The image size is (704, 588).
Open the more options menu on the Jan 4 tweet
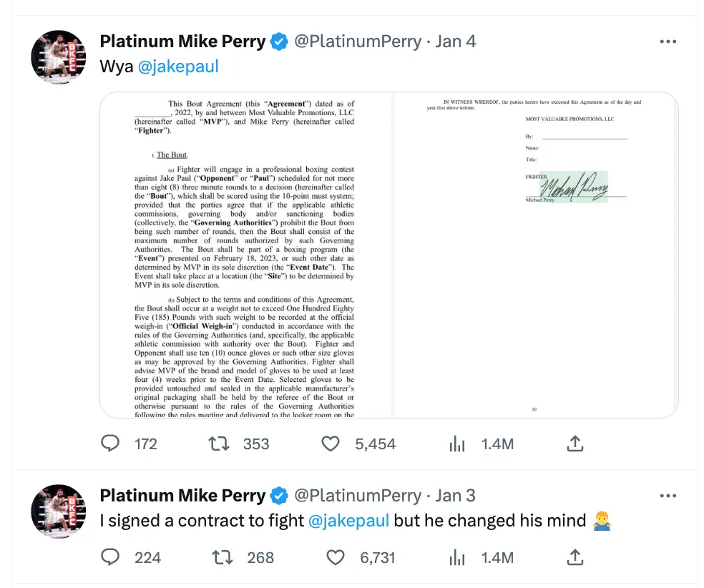coord(668,41)
